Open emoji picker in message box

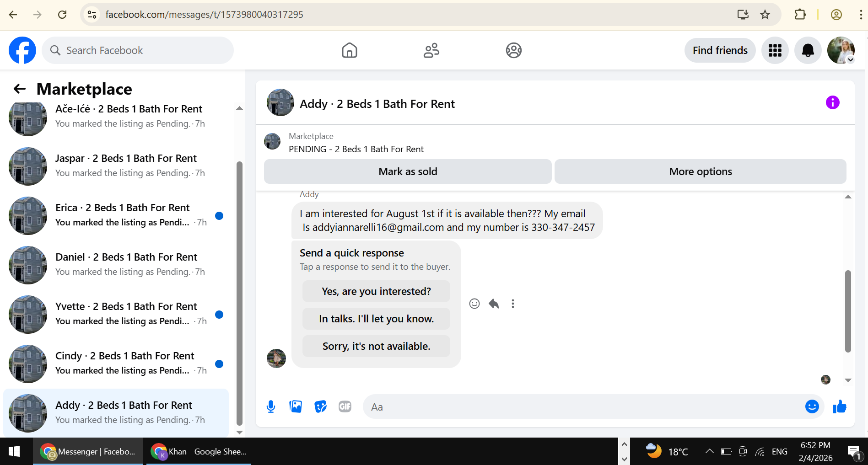tap(812, 406)
